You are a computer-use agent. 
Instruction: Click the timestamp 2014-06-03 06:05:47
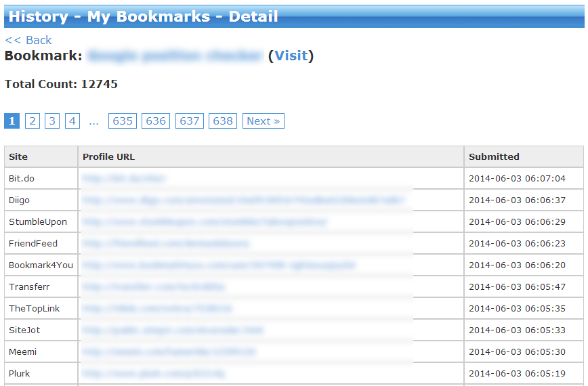tap(517, 287)
